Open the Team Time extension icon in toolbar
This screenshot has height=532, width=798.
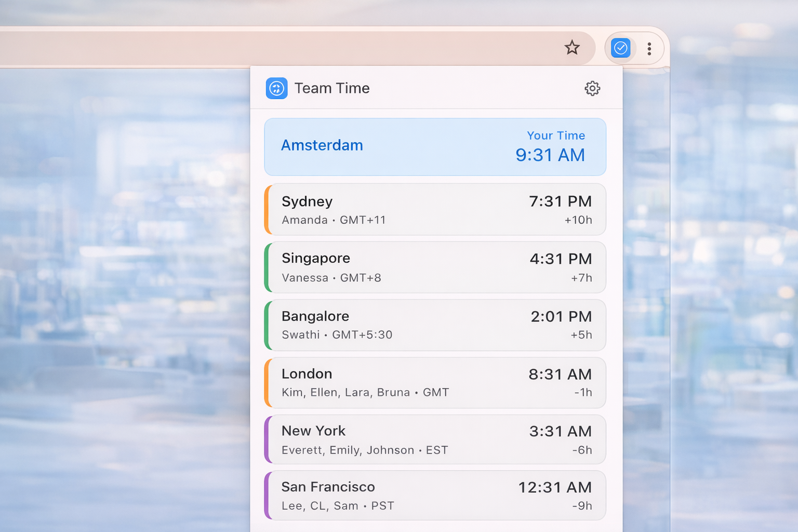[x=621, y=48]
